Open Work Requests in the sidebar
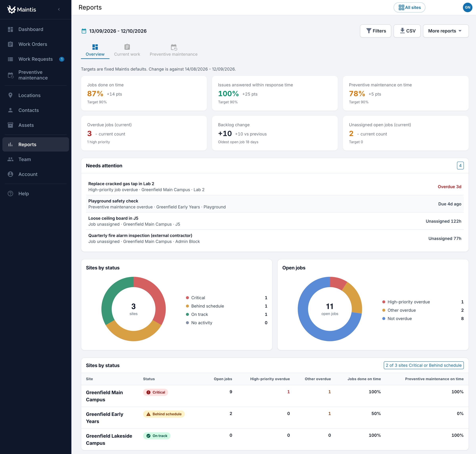This screenshot has height=454, width=476. tap(36, 59)
